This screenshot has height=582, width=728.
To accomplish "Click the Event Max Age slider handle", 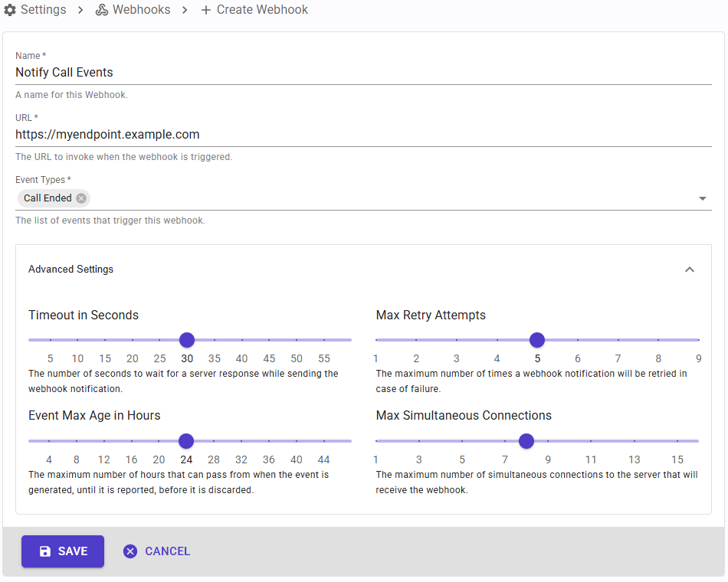I will pos(185,441).
